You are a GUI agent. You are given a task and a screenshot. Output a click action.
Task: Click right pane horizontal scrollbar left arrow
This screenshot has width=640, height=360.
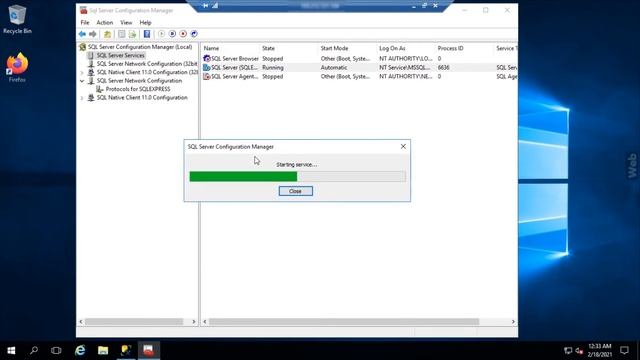coord(205,322)
